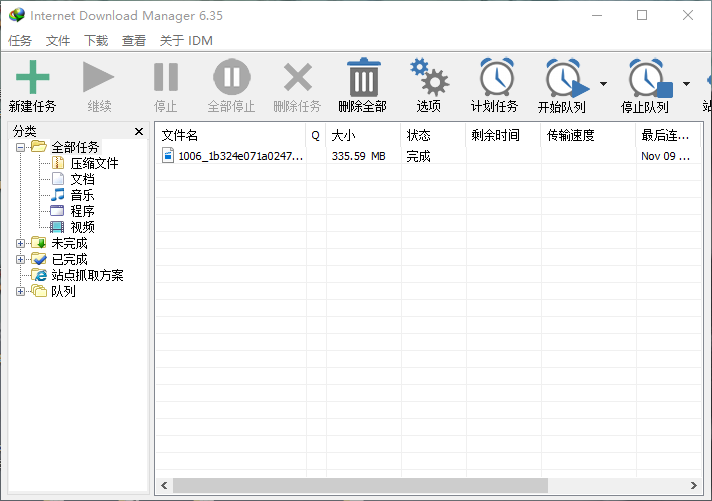Expand the 已完成 tree node
Screen dimensions: 712x501
(x=20, y=259)
